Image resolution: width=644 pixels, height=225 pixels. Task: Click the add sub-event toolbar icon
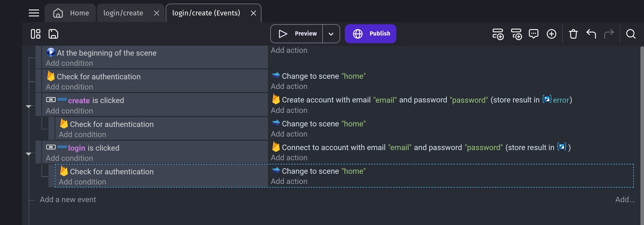[x=516, y=34]
